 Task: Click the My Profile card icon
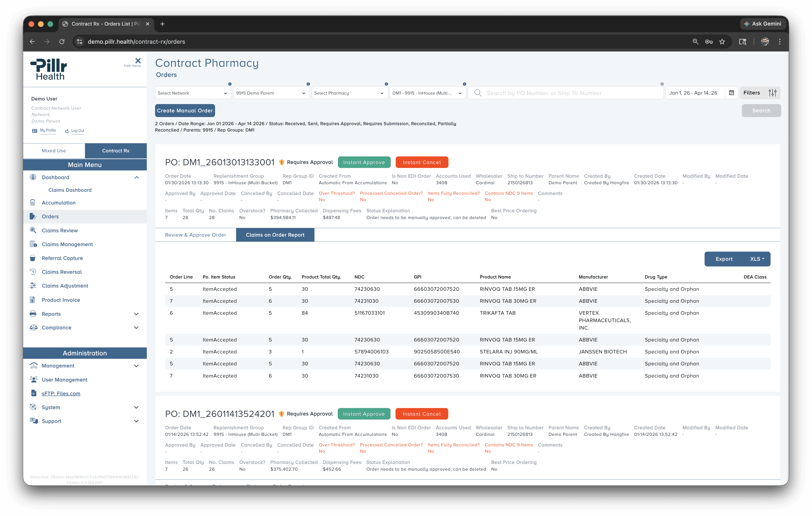click(34, 131)
